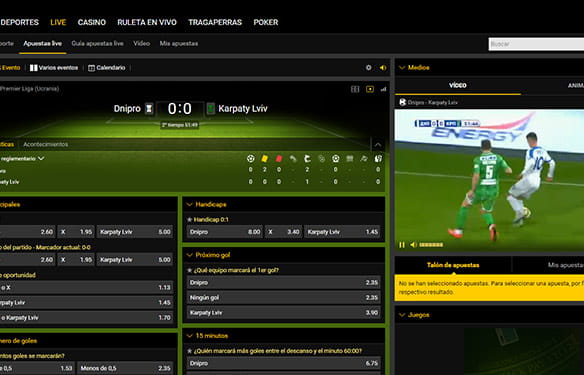The height and width of the screenshot is (375, 584).
Task: Open RULETA EN VIVO
Action: [x=147, y=22]
